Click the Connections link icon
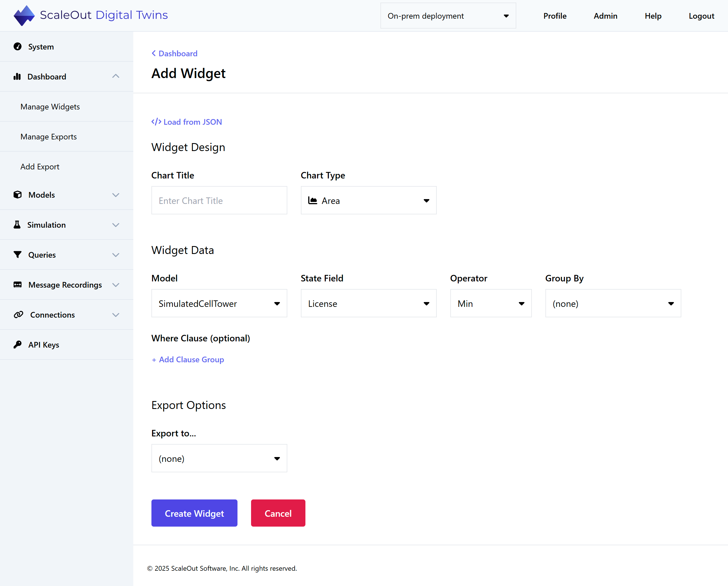The height and width of the screenshot is (586, 728). click(19, 314)
